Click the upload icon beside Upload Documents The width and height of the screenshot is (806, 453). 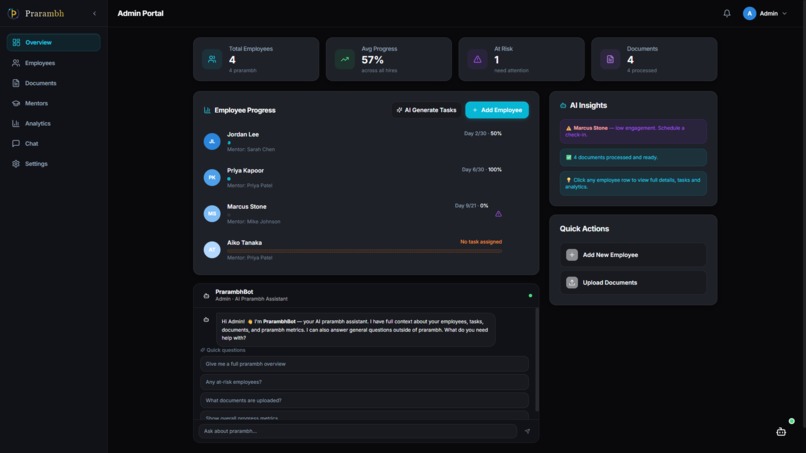(x=572, y=282)
